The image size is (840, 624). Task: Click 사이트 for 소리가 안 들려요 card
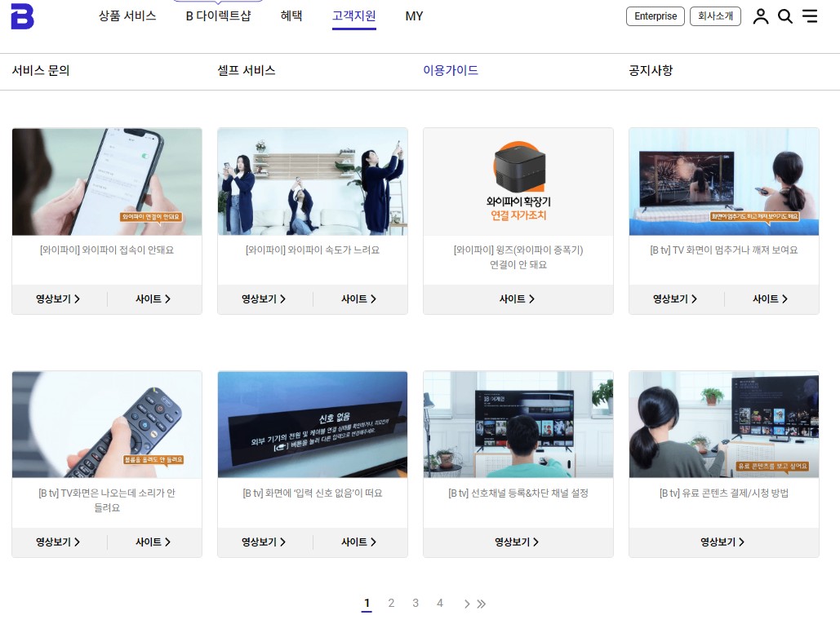click(153, 542)
